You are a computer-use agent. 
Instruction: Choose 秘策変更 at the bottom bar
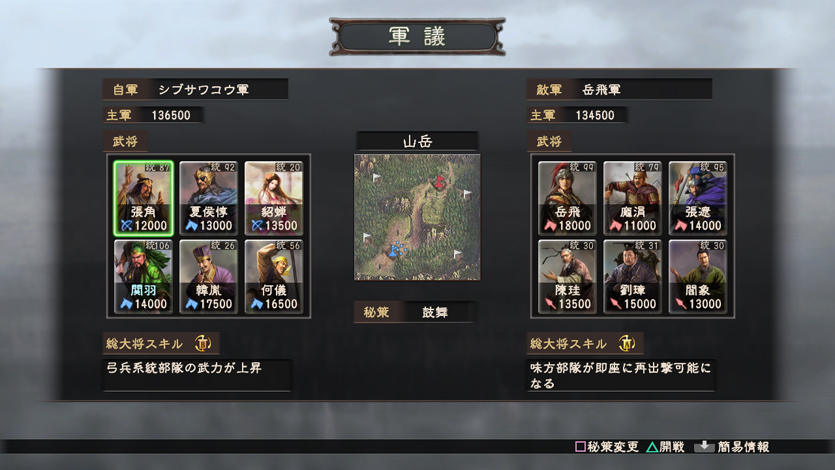(607, 447)
